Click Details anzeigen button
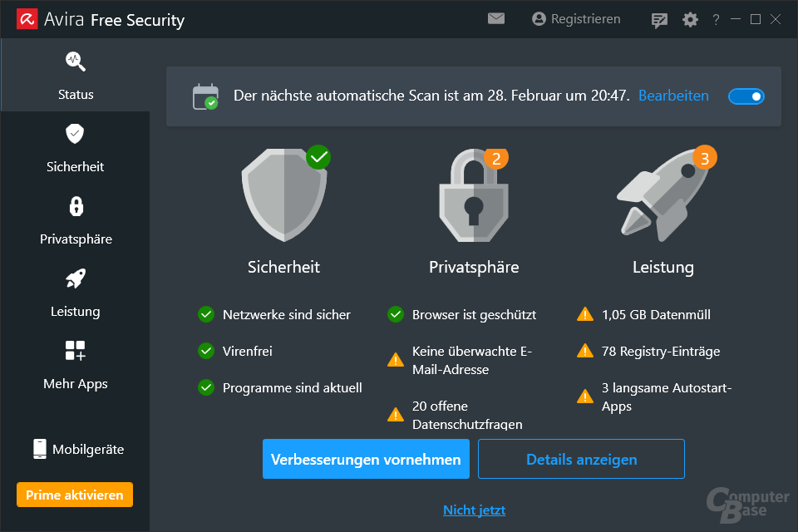 (x=581, y=459)
